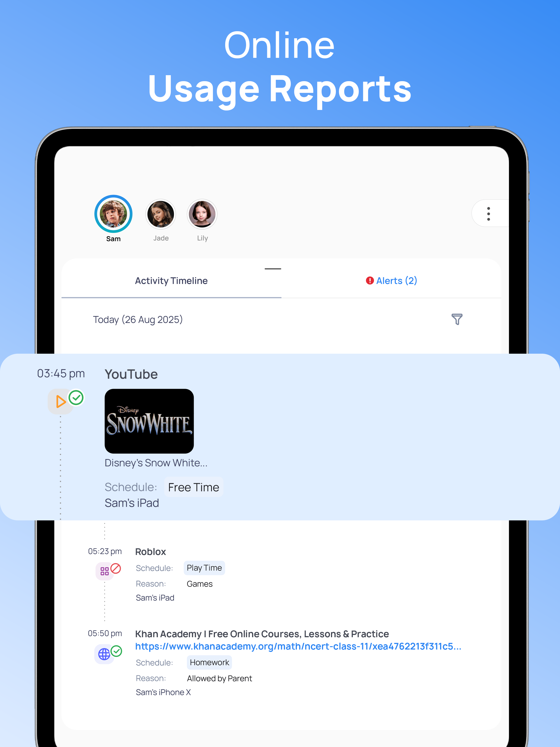Click the Play Time schedule tag
This screenshot has height=747, width=560.
(204, 568)
